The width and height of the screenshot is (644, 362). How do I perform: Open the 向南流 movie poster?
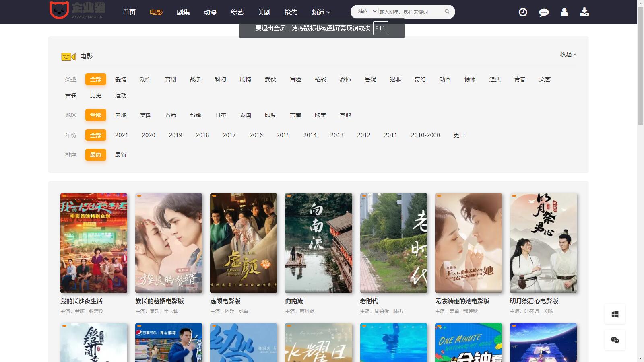[318, 243]
